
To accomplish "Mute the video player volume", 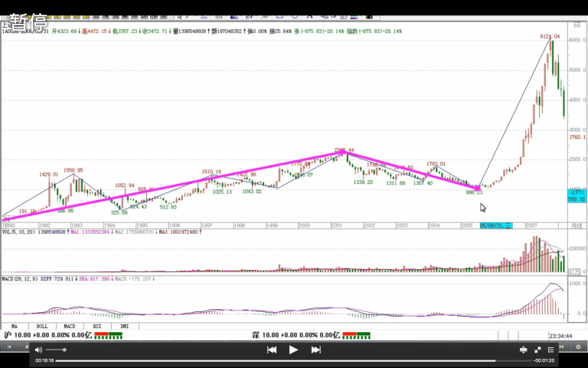I will point(38,350).
